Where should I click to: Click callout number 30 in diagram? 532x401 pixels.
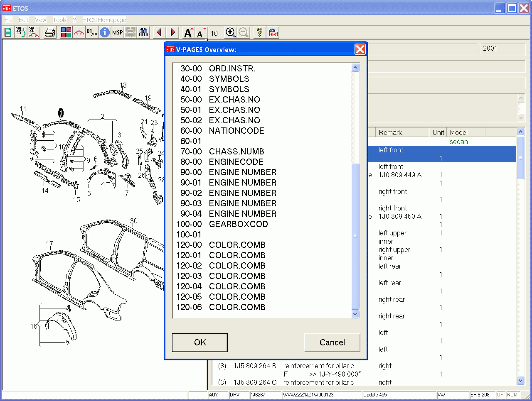(134, 221)
